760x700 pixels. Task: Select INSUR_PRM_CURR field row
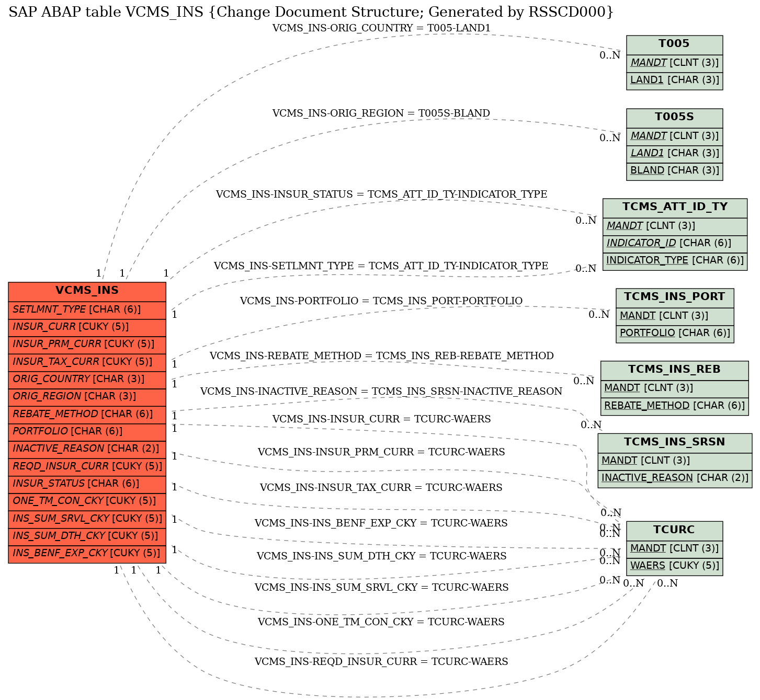coord(87,345)
